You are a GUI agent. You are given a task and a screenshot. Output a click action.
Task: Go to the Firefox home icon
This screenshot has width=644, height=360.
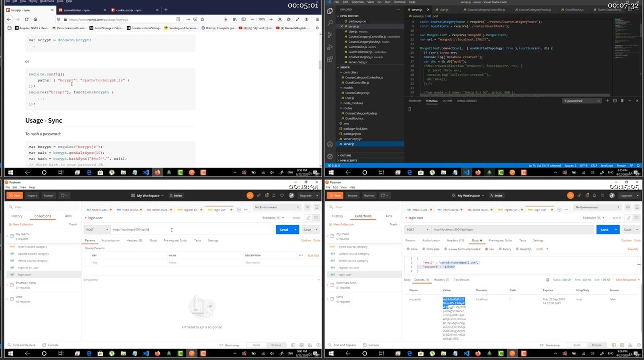36,19
